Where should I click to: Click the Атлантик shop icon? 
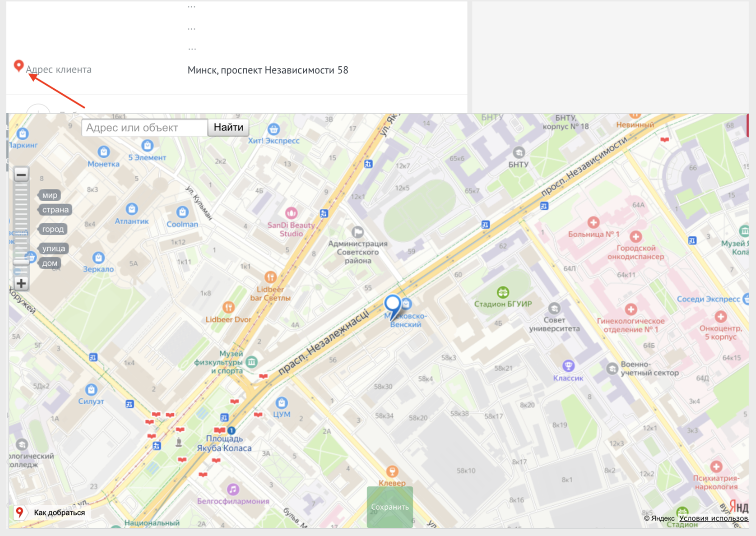pos(131,209)
